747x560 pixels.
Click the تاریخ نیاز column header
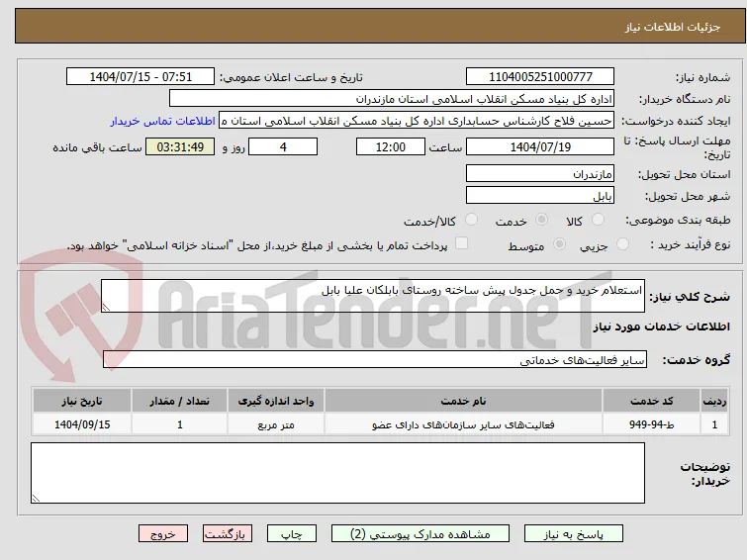[x=82, y=401]
